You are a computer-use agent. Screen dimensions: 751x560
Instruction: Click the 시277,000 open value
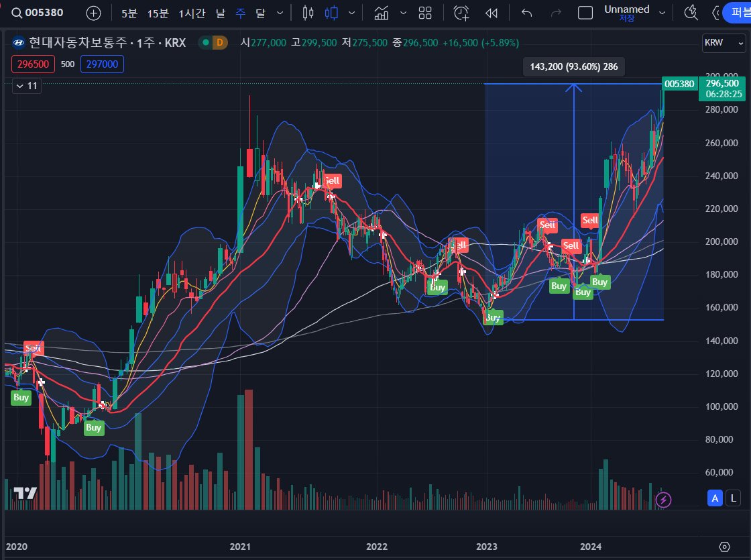263,43
